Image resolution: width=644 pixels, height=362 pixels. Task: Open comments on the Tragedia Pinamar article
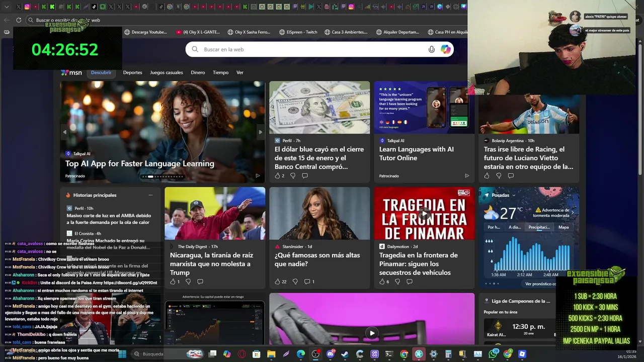[x=410, y=282]
